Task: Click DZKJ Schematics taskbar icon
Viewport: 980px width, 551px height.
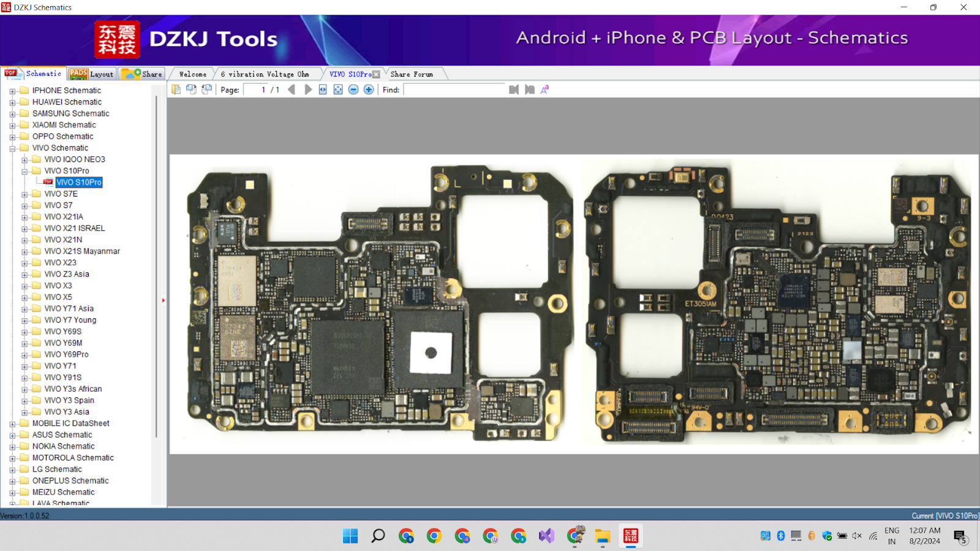Action: coord(631,536)
